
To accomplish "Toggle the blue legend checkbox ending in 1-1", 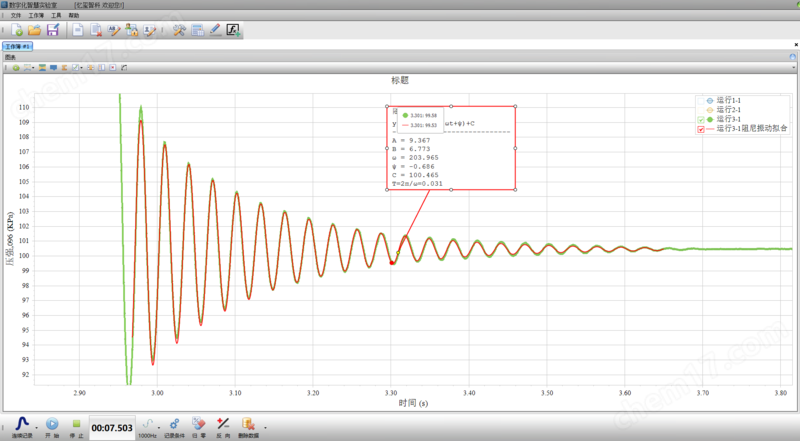I will point(701,101).
